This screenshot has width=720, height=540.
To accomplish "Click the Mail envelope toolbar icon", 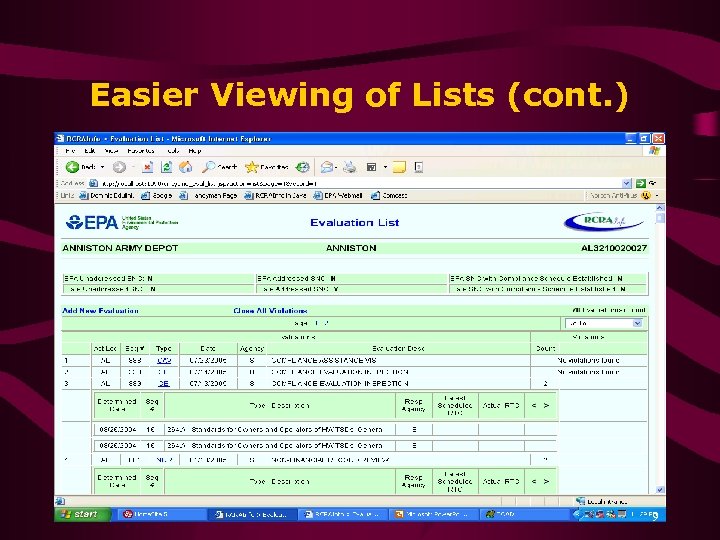I will (x=326, y=167).
